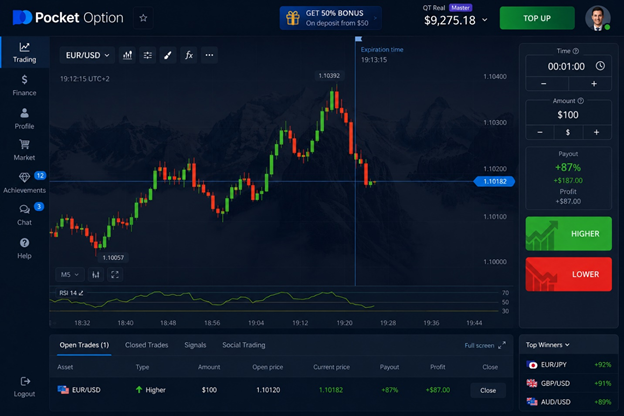Expand the EUR/USD asset dropdown
Image resolution: width=624 pixels, height=416 pixels.
(x=88, y=55)
